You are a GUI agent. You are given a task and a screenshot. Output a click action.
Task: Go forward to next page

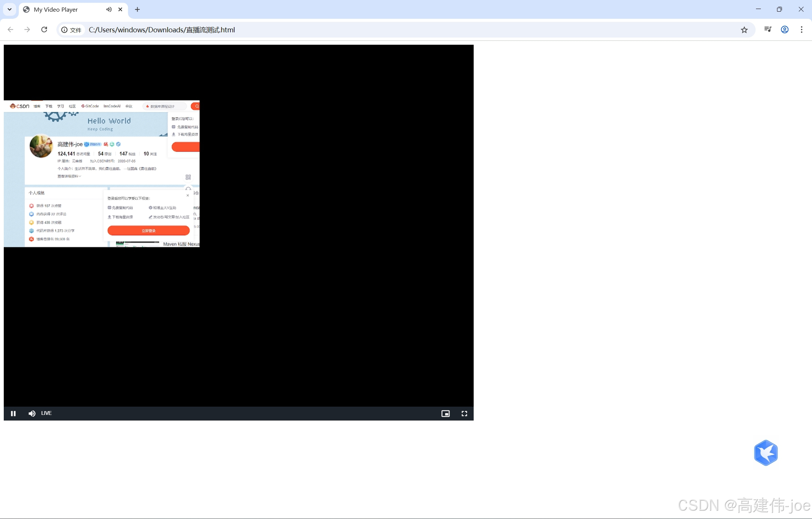27,30
